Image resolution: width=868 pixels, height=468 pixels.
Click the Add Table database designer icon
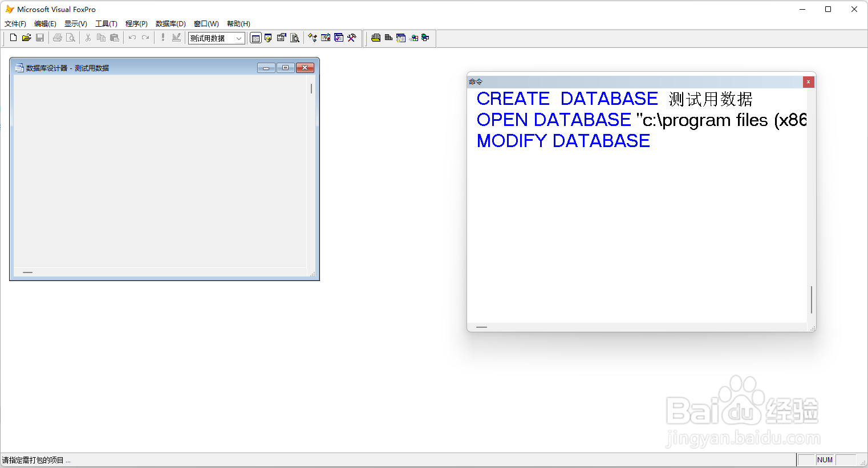click(388, 38)
